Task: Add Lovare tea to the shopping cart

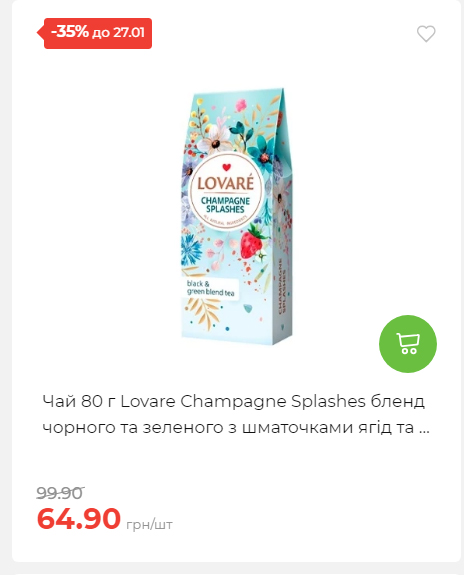Action: tap(408, 344)
